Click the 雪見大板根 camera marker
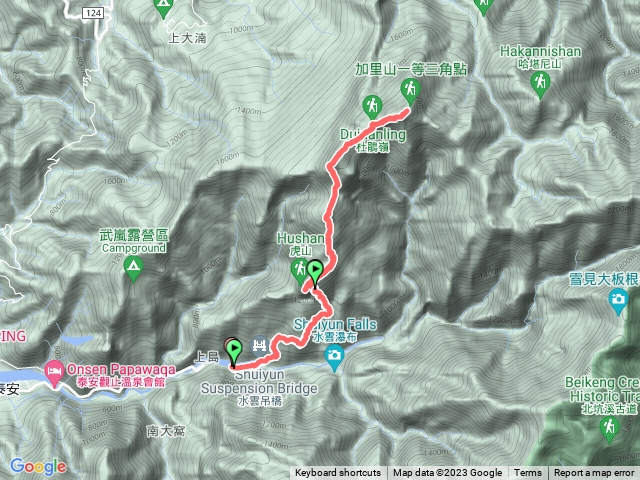Image resolution: width=640 pixels, height=480 pixels. 618,301
